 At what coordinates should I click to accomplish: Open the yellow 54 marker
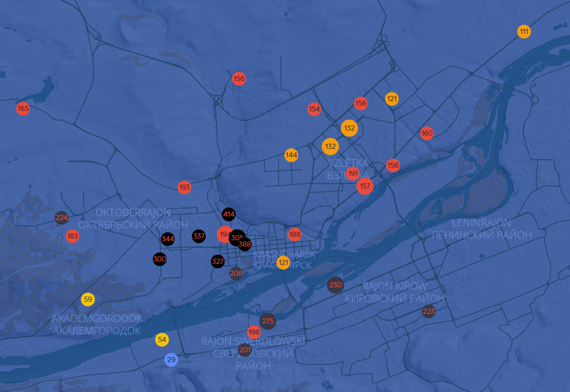pos(162,340)
